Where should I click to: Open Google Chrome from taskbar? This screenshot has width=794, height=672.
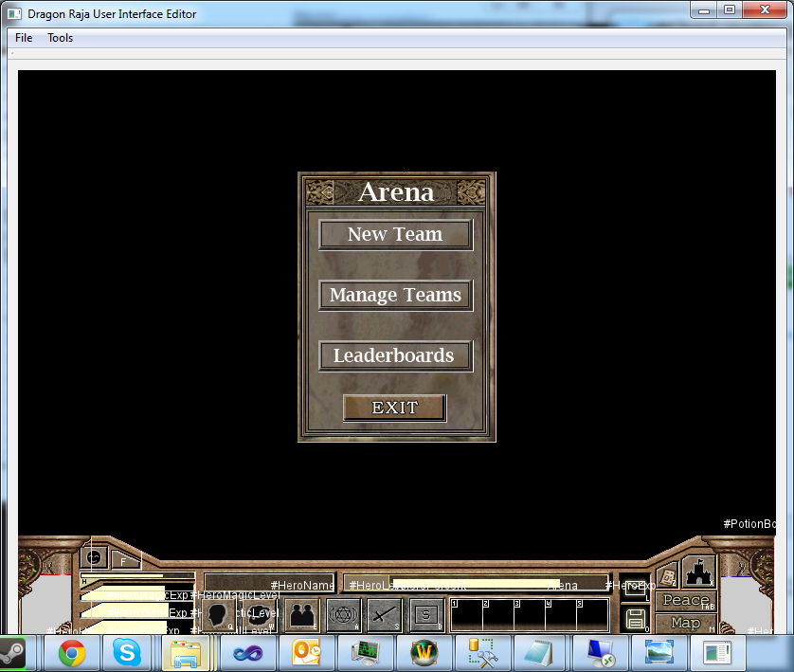[72, 653]
